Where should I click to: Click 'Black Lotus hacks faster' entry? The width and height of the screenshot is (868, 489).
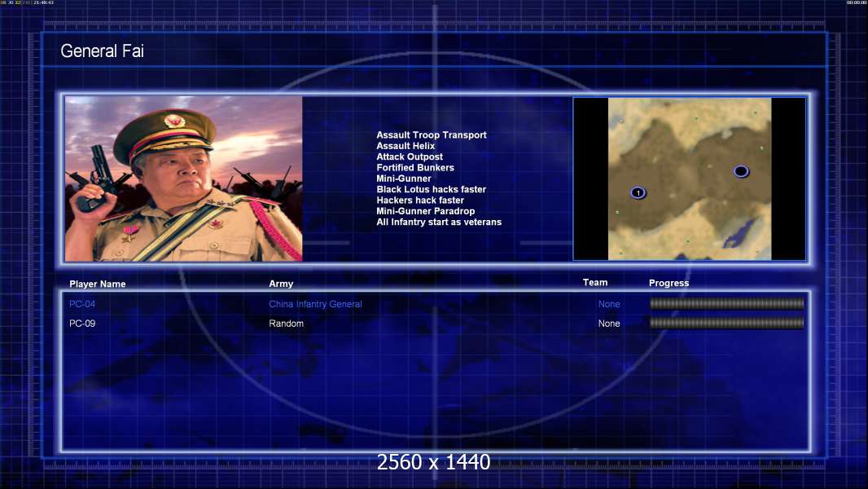click(432, 189)
